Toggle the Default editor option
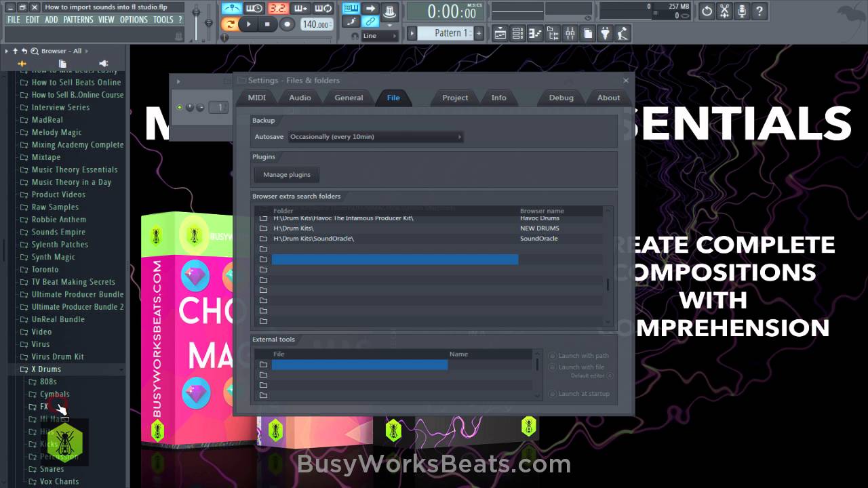This screenshot has width=868, height=488. (592, 375)
